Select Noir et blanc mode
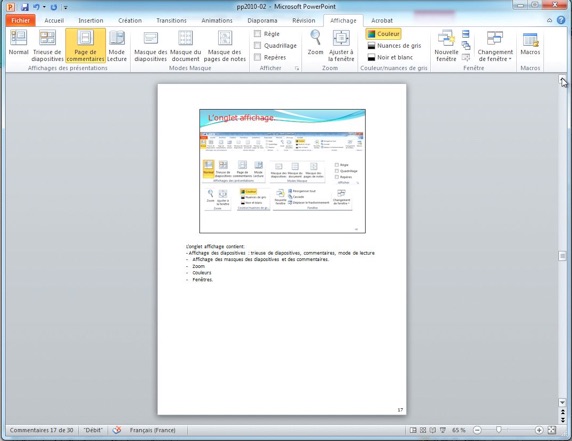The width and height of the screenshot is (572, 441). point(390,57)
